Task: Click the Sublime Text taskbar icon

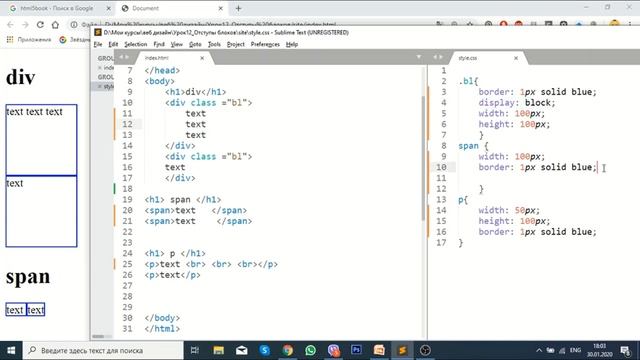Action: click(x=402, y=350)
